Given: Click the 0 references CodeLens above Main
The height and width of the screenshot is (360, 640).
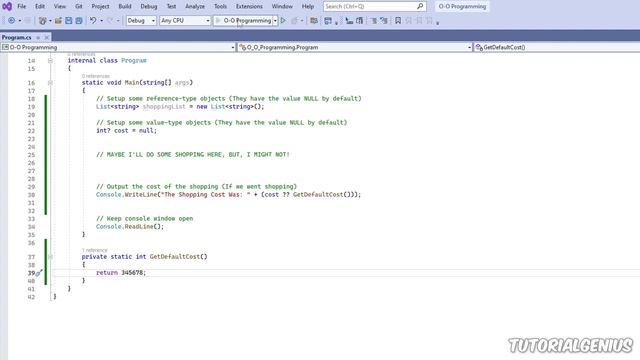Looking at the screenshot, I should [96, 76].
